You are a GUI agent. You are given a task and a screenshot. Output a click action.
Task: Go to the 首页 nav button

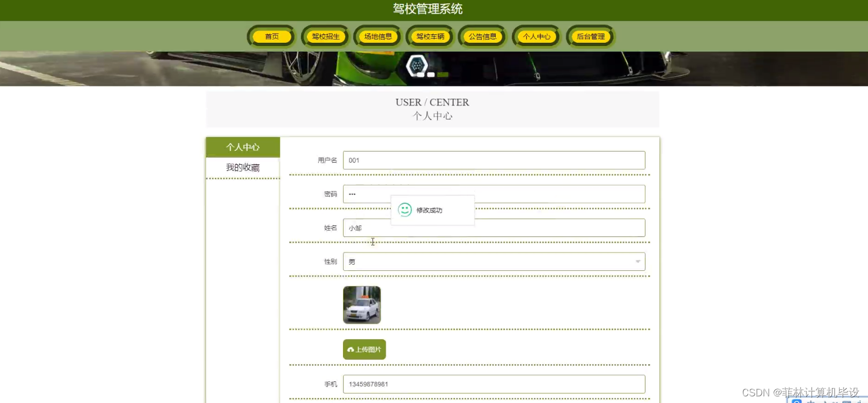coord(272,37)
